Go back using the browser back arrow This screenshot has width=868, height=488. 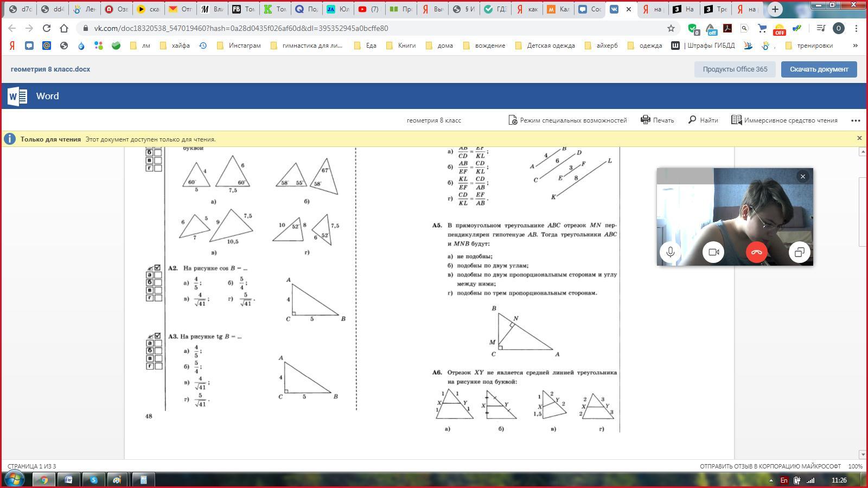click(x=12, y=28)
